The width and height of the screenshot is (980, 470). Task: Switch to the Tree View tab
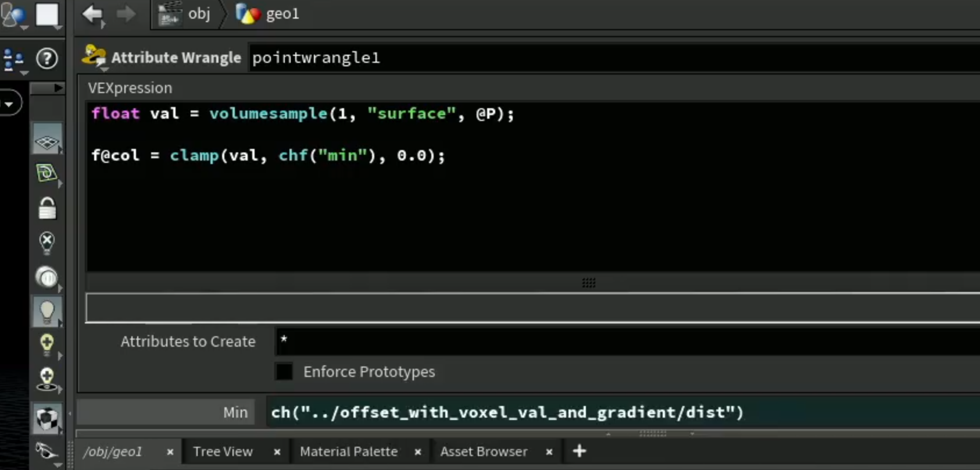223,451
